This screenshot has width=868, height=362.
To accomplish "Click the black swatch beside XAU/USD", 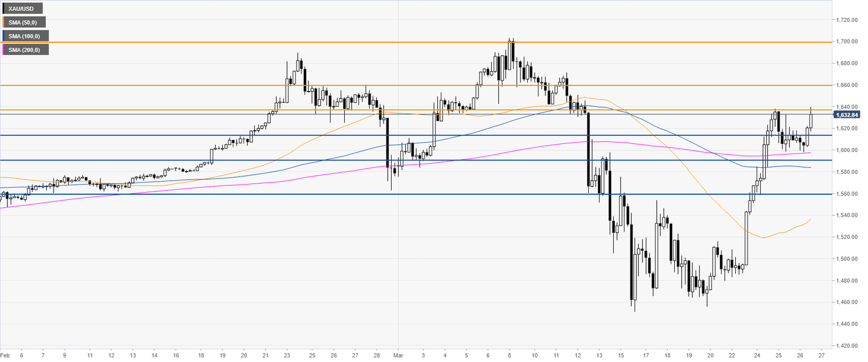I will (x=4, y=8).
